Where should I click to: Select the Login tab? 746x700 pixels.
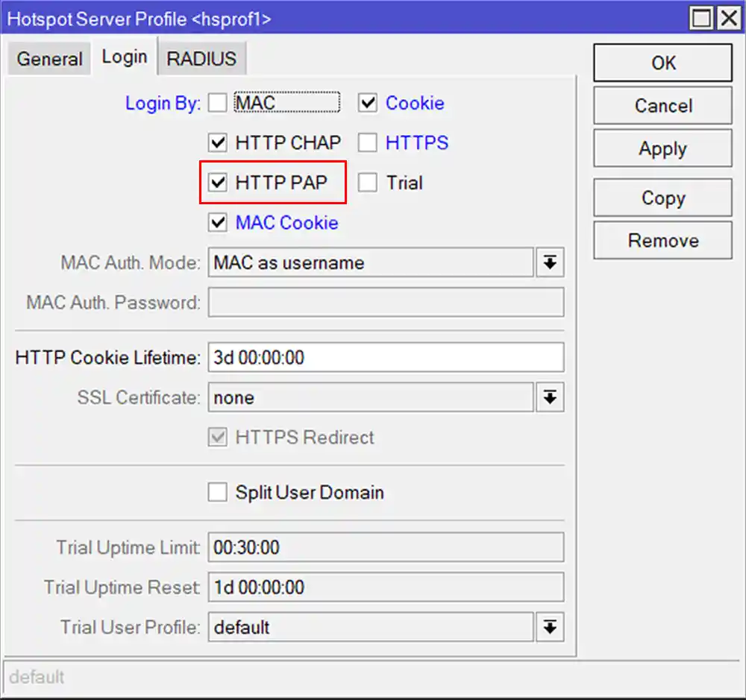(x=124, y=57)
